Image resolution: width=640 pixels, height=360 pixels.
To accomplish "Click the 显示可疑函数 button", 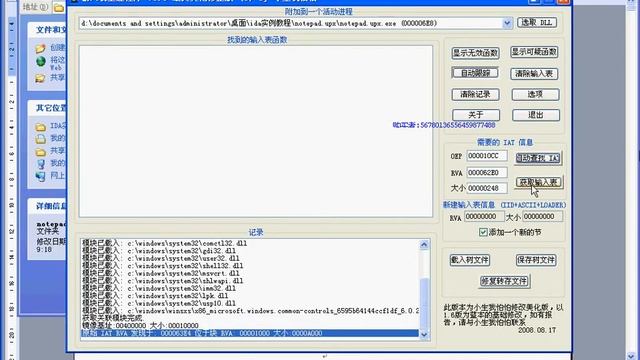I will tap(534, 52).
